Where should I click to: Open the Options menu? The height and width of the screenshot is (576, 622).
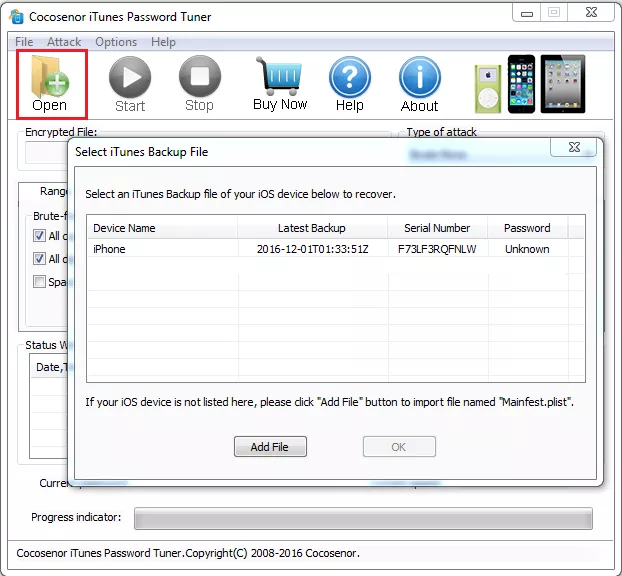pyautogui.click(x=116, y=42)
